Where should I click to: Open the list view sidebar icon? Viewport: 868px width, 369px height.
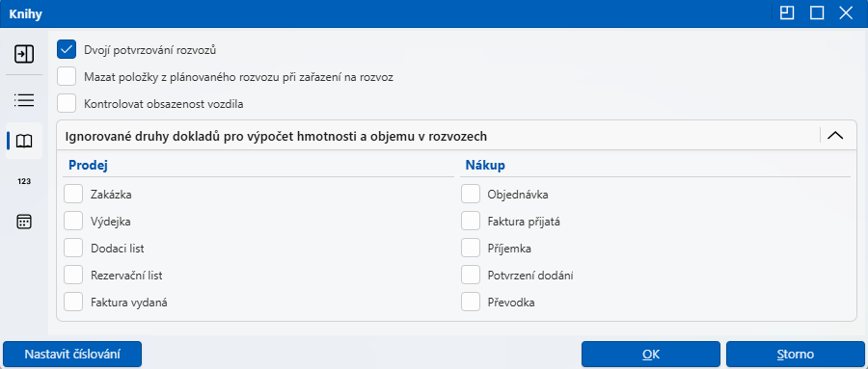(x=24, y=100)
